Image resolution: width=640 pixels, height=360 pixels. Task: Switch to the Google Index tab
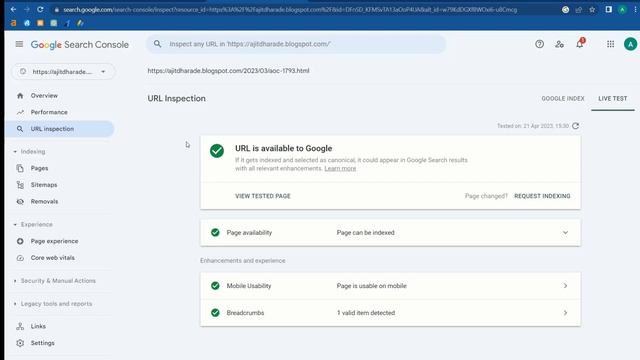[563, 98]
